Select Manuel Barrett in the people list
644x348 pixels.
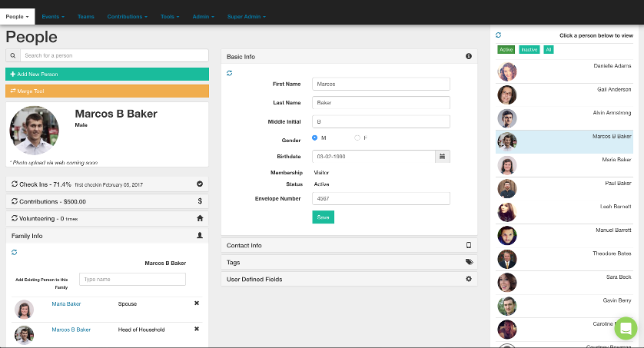point(564,236)
